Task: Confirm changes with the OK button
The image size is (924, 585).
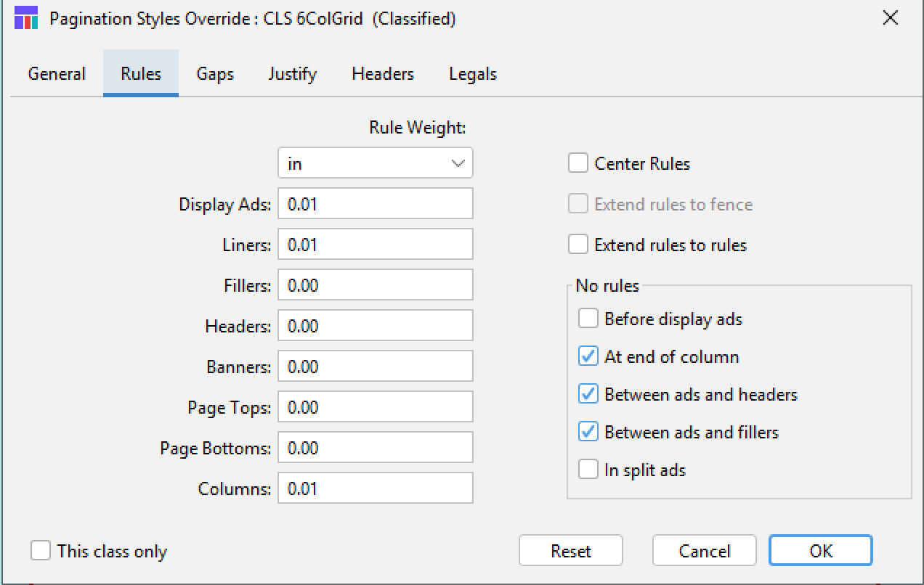Action: pos(820,551)
